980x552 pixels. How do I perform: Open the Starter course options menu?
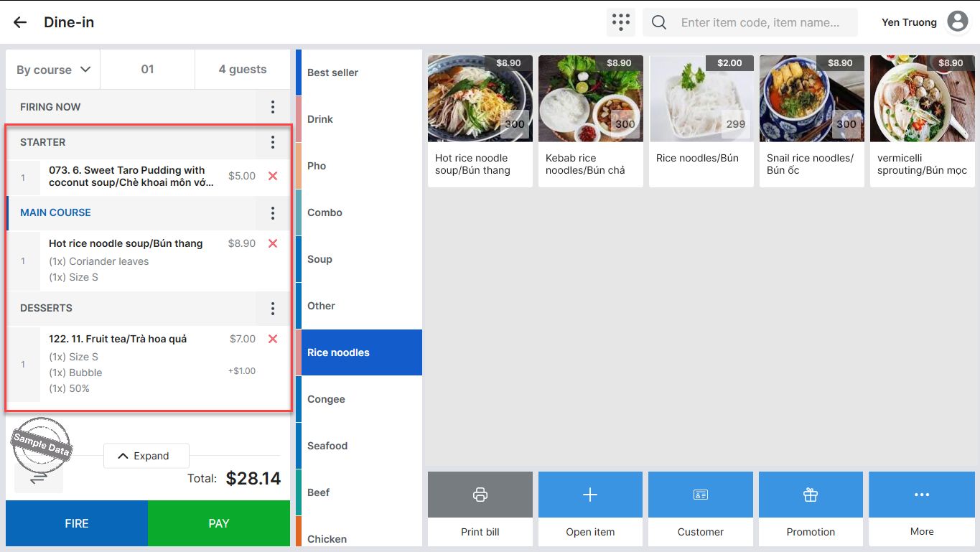(x=273, y=142)
